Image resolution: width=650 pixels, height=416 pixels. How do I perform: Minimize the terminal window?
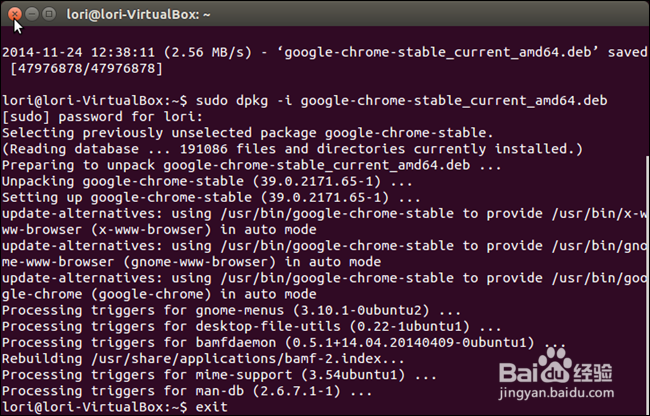[x=32, y=15]
